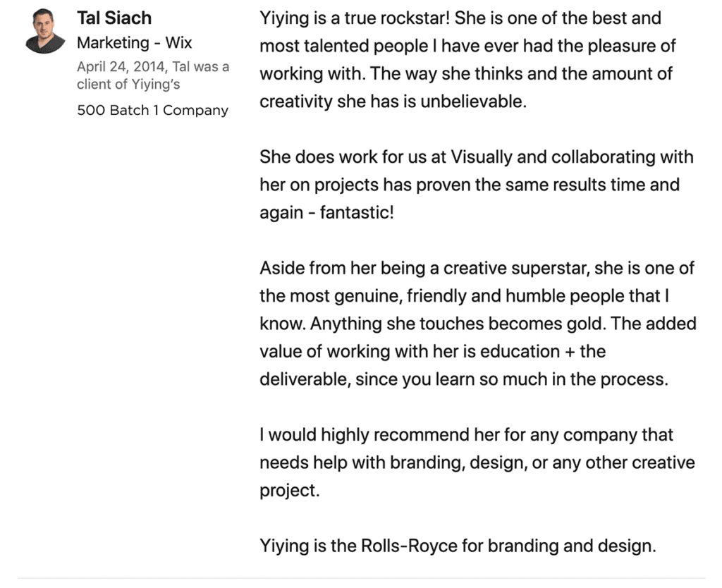Click the 'client of Yiying's' relationship text

[128, 85]
